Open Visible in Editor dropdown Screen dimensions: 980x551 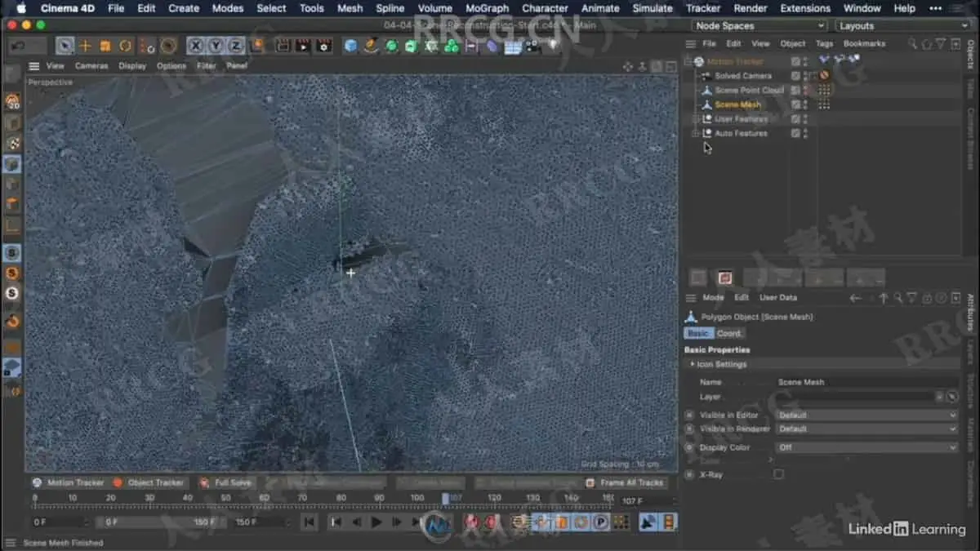(867, 415)
